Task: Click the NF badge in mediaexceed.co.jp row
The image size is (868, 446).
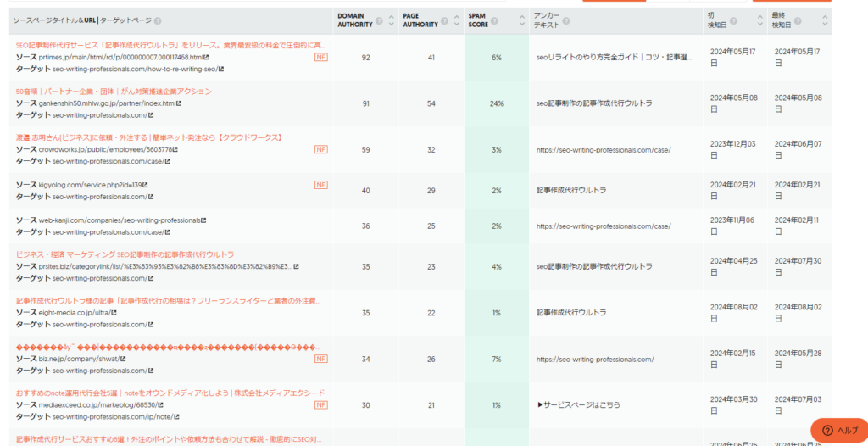Action: click(321, 405)
